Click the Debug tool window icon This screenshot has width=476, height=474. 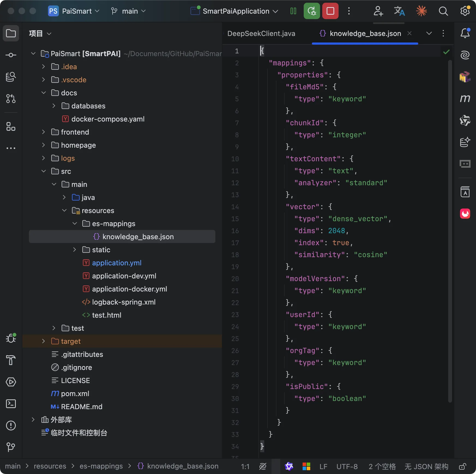tap(11, 338)
